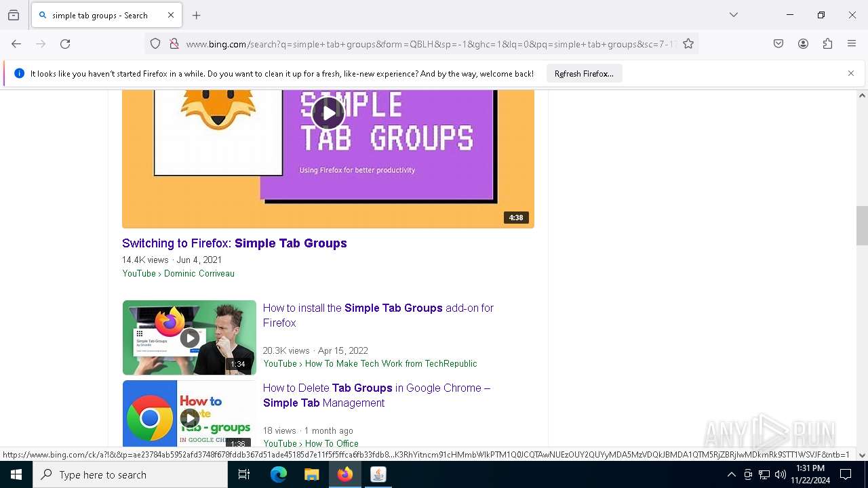Open the Extensions puzzle icon
Image resolution: width=868 pixels, height=488 pixels.
point(827,44)
